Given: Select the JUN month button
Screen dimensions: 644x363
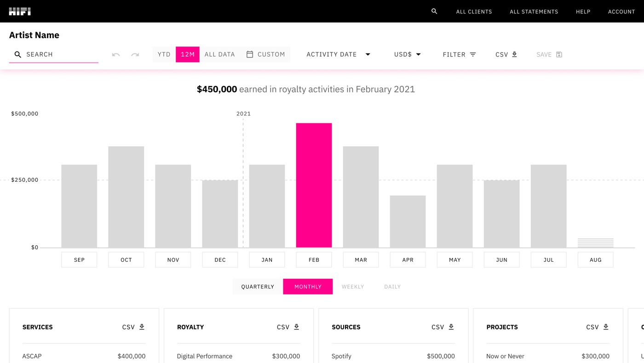Looking at the screenshot, I should [x=501, y=260].
